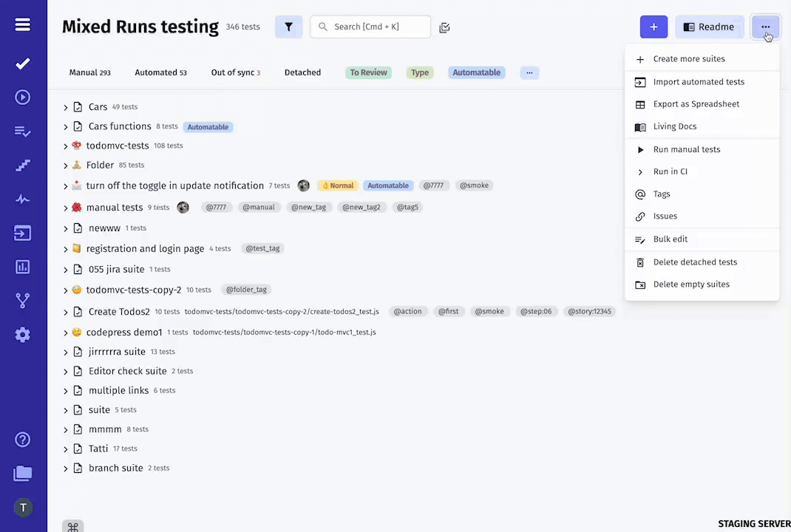Screen dimensions: 791x532
Task: Open the Tests checkmark icon in sidebar
Action: pyautogui.click(x=23, y=64)
